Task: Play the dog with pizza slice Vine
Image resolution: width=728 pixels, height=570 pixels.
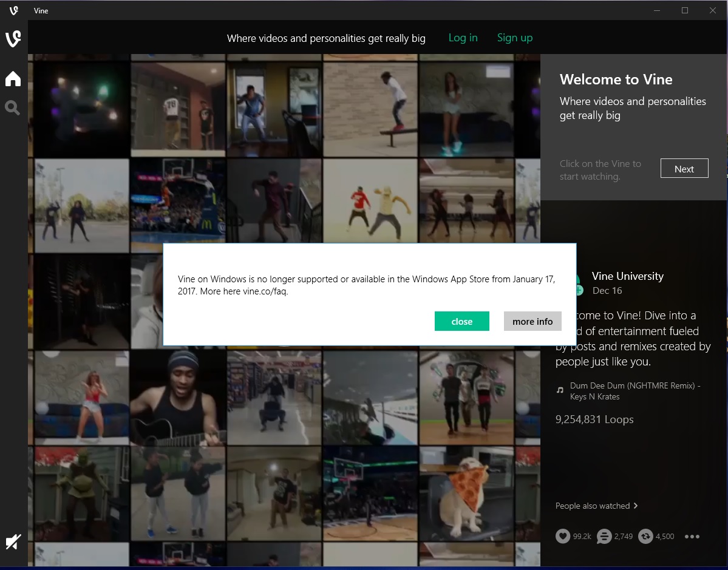Action: [466, 494]
